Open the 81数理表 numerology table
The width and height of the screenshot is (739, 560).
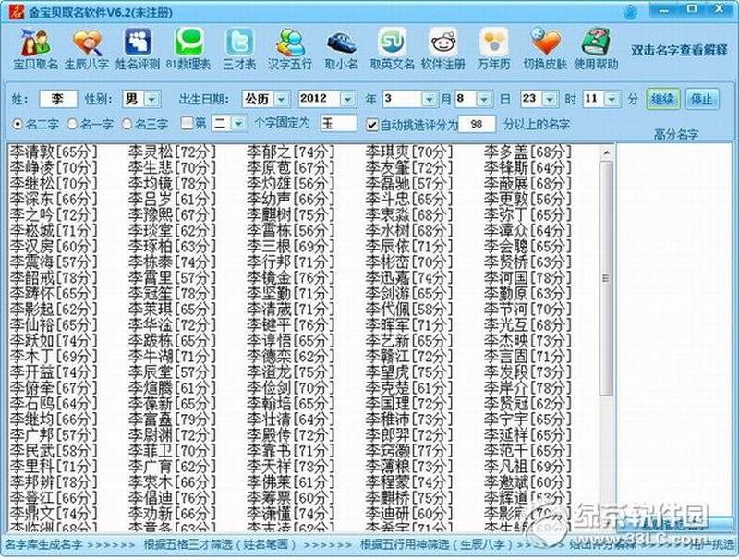pos(188,49)
